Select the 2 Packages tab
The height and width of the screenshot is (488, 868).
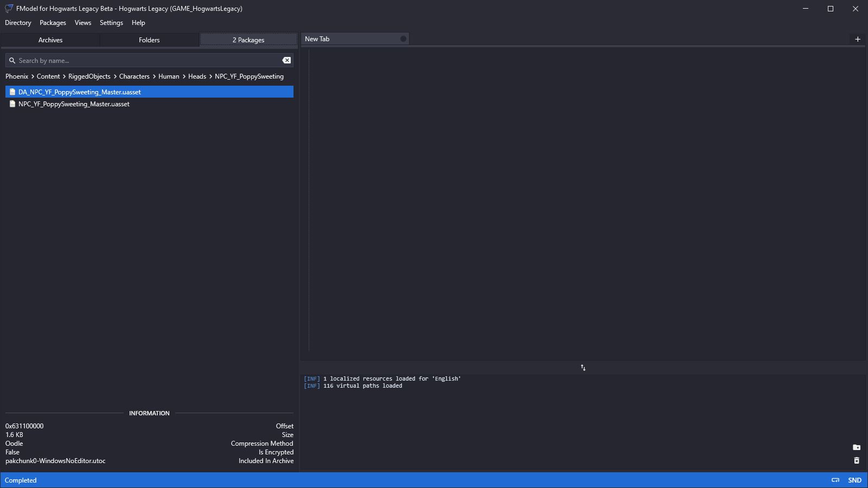click(x=248, y=40)
